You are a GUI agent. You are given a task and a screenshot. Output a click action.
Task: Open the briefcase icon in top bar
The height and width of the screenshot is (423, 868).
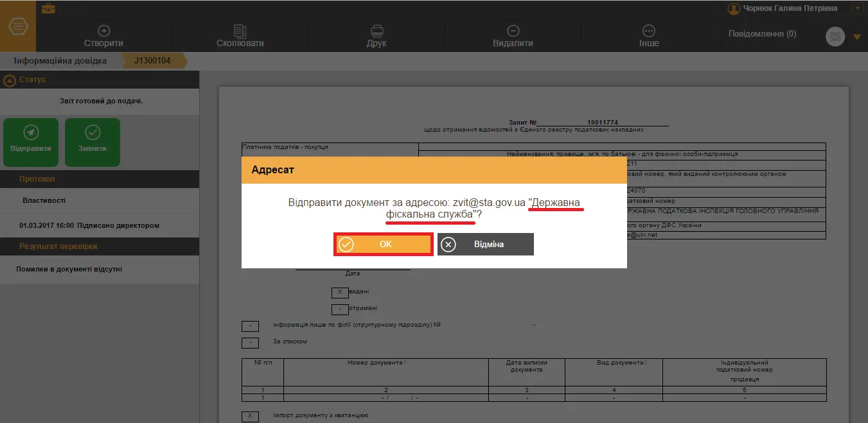click(x=48, y=8)
